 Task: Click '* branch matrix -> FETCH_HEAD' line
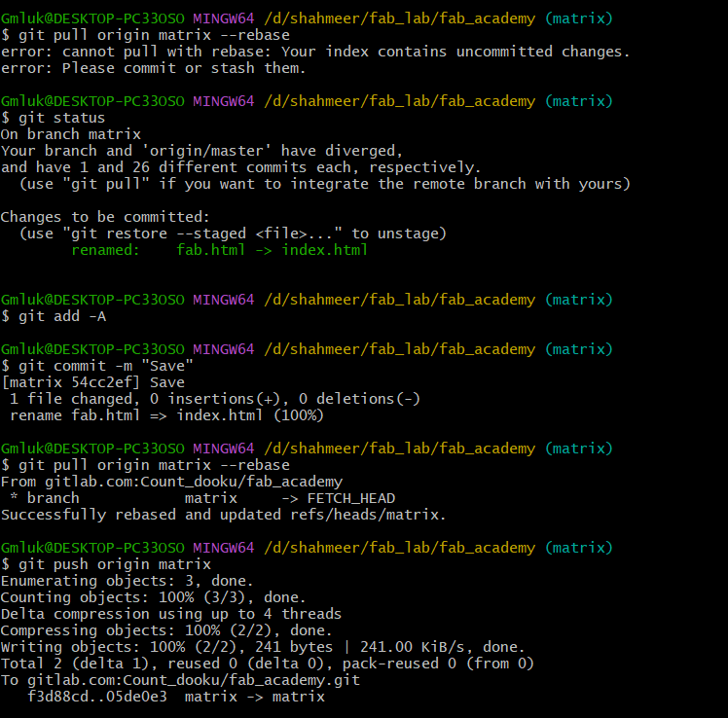202,498
